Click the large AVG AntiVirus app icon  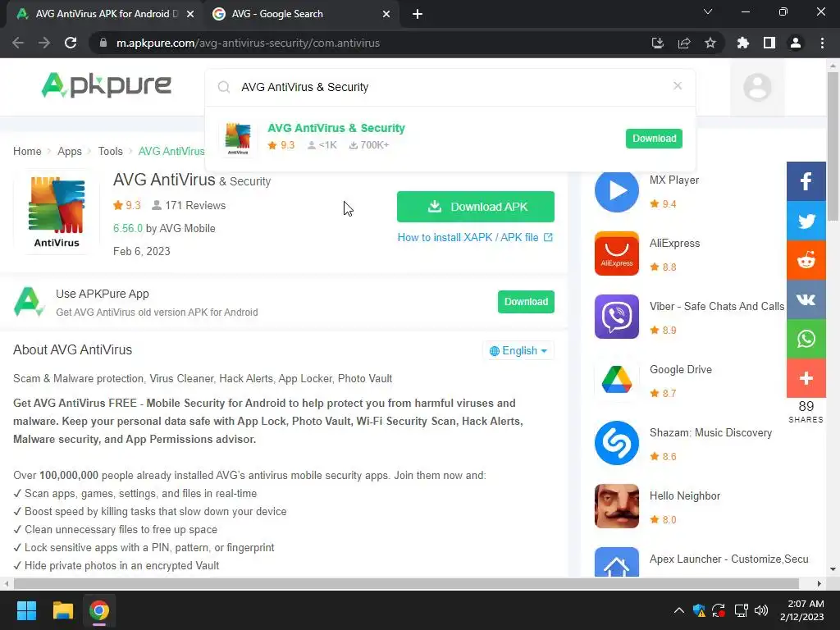click(x=57, y=212)
